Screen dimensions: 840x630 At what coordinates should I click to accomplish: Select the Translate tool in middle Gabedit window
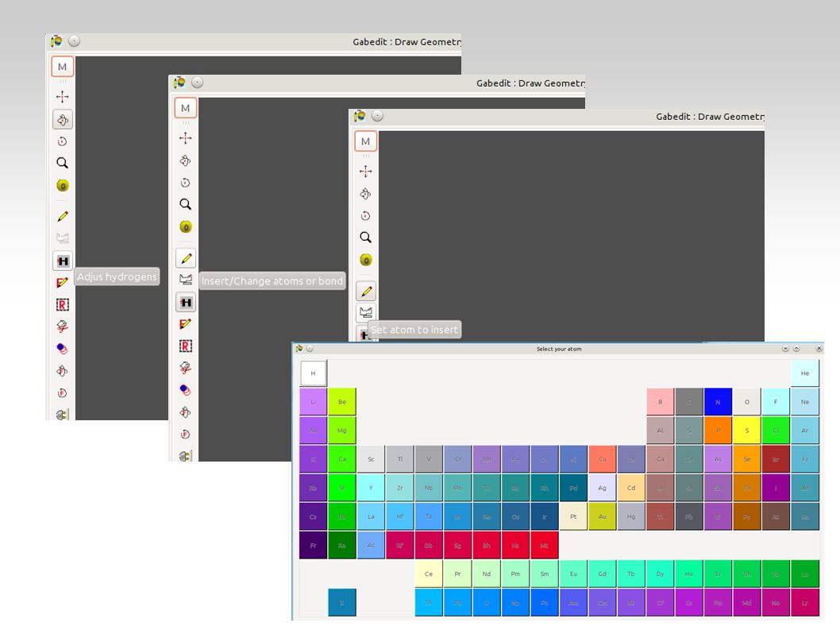[x=185, y=138]
